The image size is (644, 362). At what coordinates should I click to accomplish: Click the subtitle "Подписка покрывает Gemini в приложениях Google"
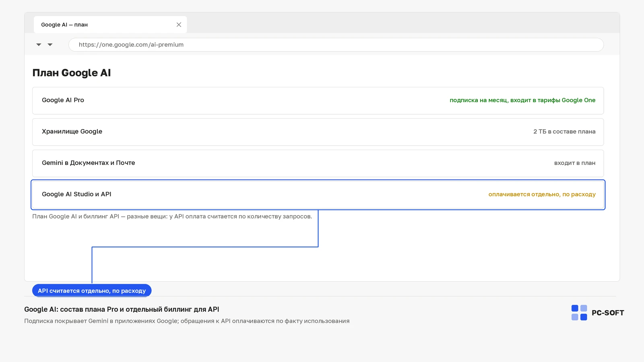pyautogui.click(x=187, y=321)
